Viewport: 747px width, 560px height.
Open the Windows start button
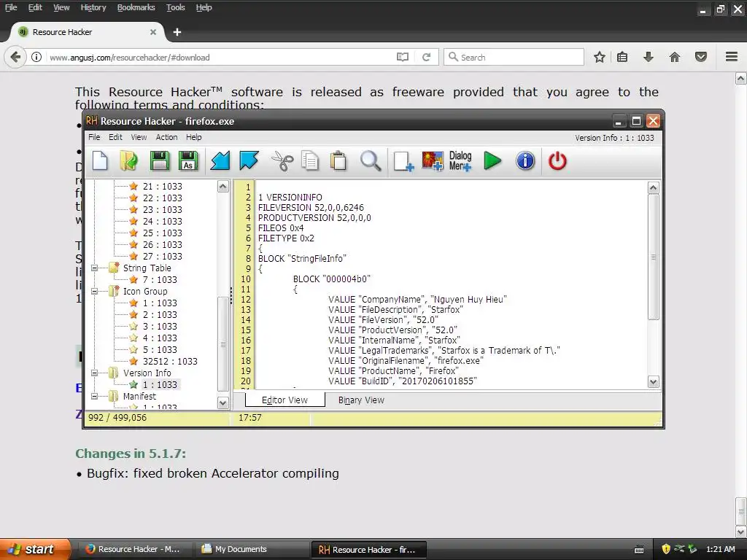pyautogui.click(x=35, y=549)
